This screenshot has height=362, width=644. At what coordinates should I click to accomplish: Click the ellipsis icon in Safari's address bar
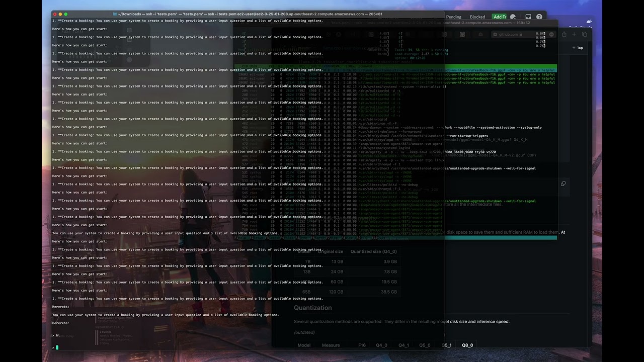click(551, 34)
